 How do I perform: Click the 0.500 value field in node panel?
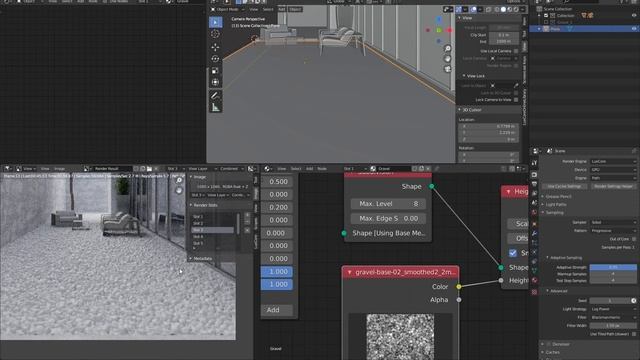277,182
